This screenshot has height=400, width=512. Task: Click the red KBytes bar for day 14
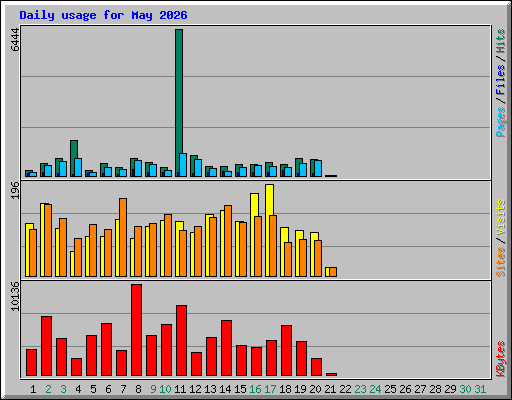coord(226,348)
